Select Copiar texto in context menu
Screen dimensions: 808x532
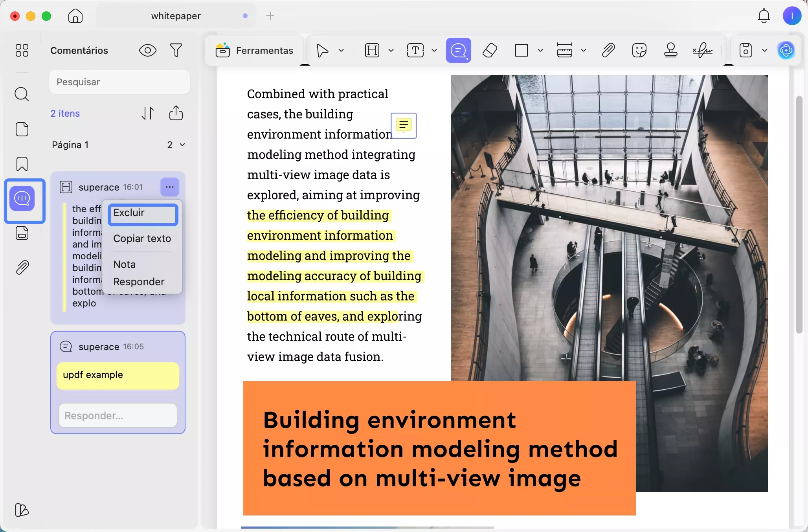click(x=142, y=238)
